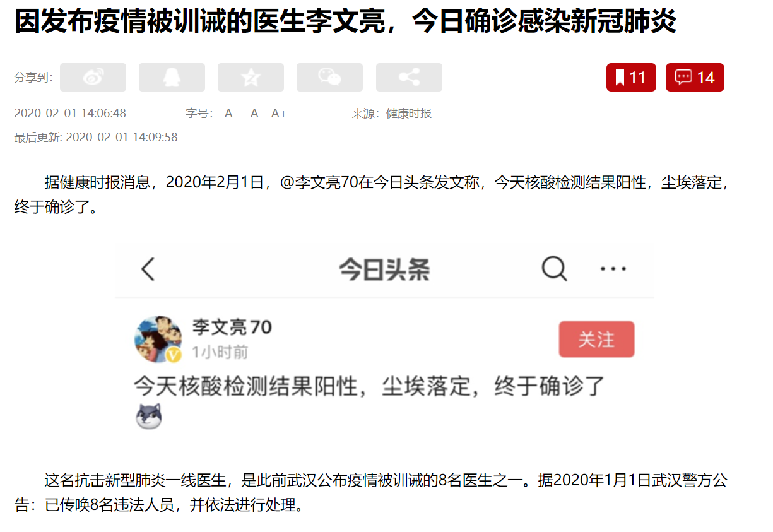Decrease font size with A-
This screenshot has height=532, width=773.
tap(231, 114)
